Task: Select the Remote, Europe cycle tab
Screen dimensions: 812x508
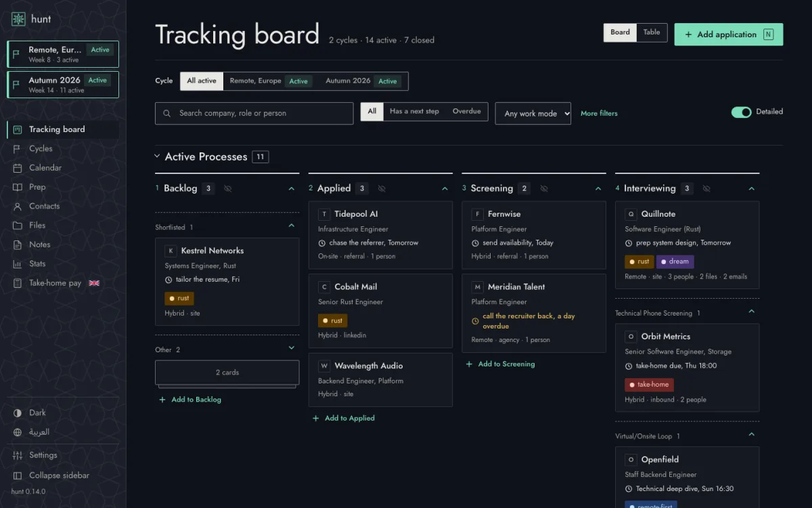Action: (x=271, y=81)
